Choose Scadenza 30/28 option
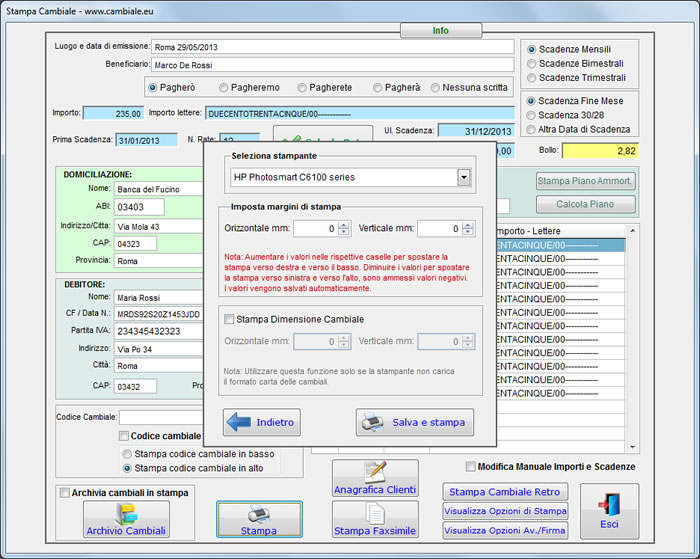The width and height of the screenshot is (700, 559). (x=531, y=116)
